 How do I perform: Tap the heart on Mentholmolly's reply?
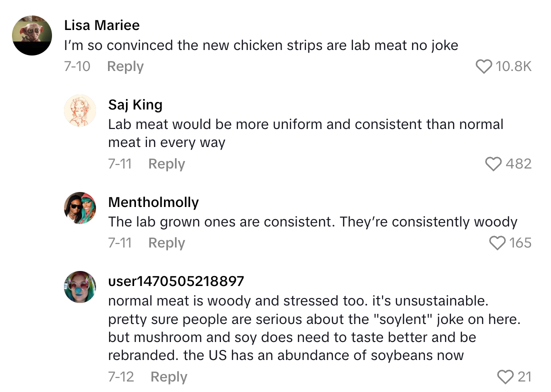point(497,242)
